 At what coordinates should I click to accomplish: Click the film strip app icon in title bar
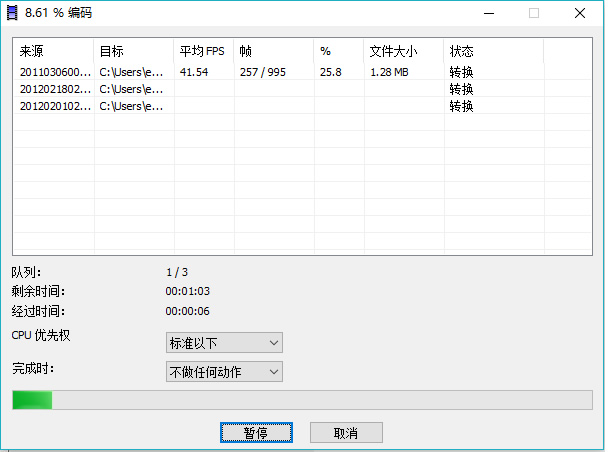click(12, 13)
